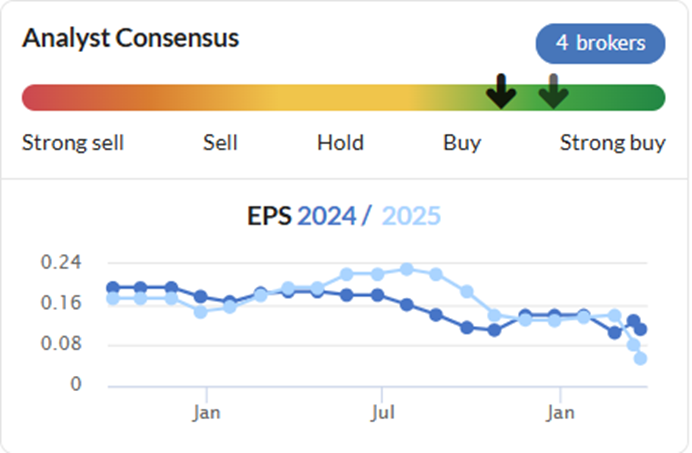This screenshot has height=453, width=692.
Task: Click the highest 2025 EPS data point
Action: click(406, 269)
